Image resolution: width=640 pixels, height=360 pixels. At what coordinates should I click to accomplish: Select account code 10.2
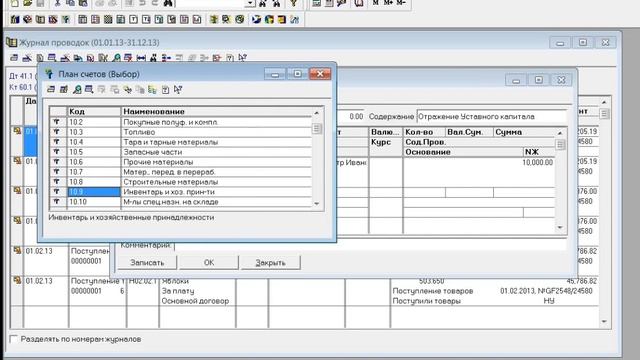click(x=94, y=122)
